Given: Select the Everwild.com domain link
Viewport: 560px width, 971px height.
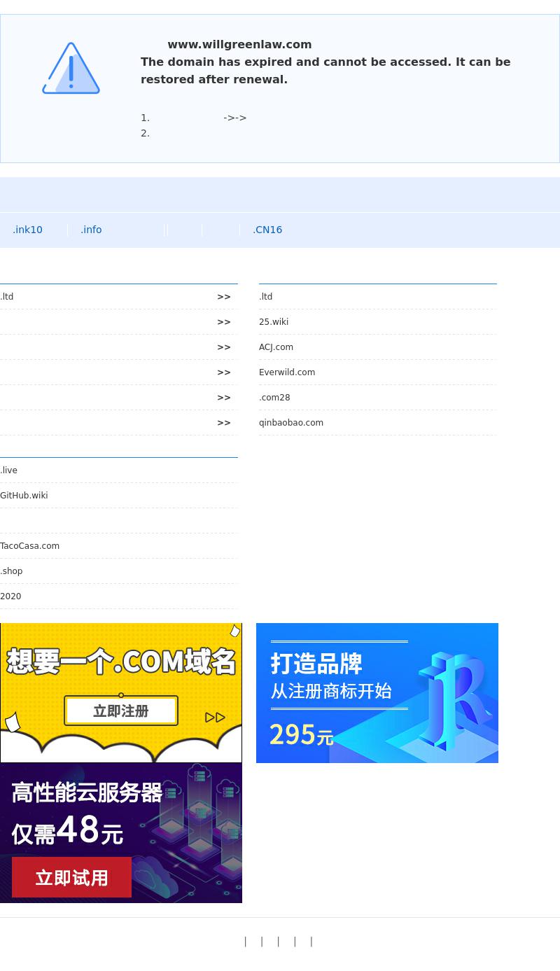Looking at the screenshot, I should click(x=287, y=372).
